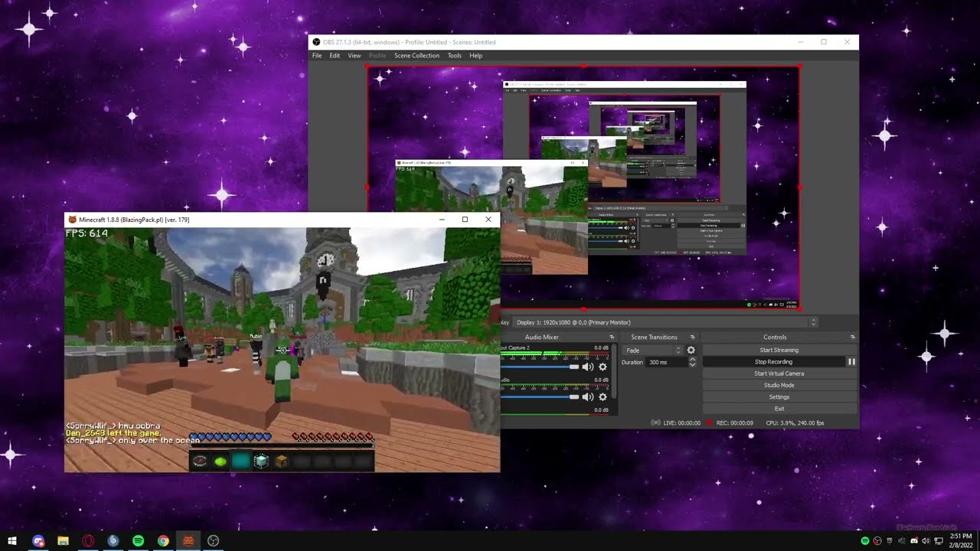Adjust the second audio source volume slider

click(539, 397)
